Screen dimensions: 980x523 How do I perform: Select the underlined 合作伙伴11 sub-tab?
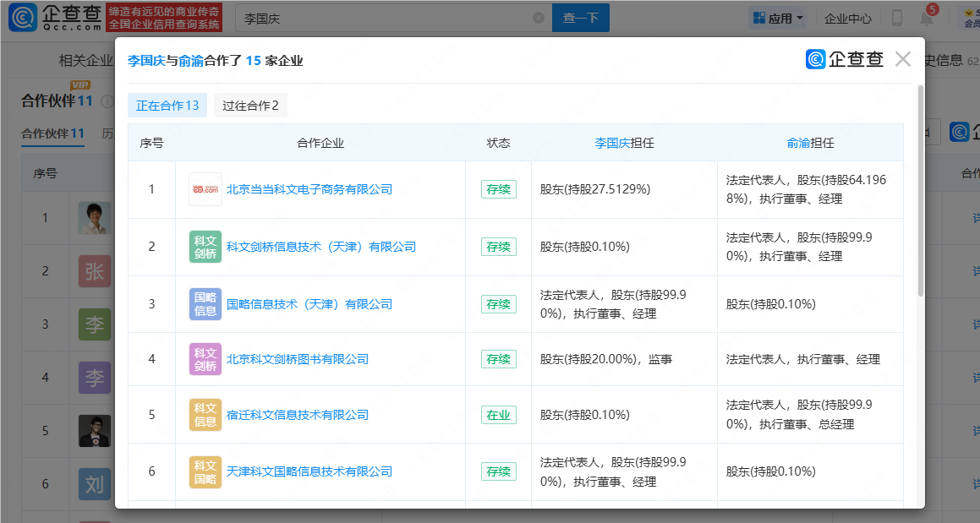point(52,133)
